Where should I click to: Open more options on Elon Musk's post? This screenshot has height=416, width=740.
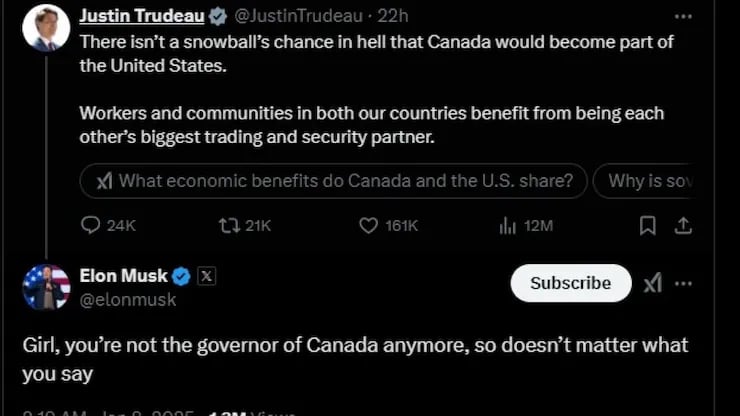684,283
